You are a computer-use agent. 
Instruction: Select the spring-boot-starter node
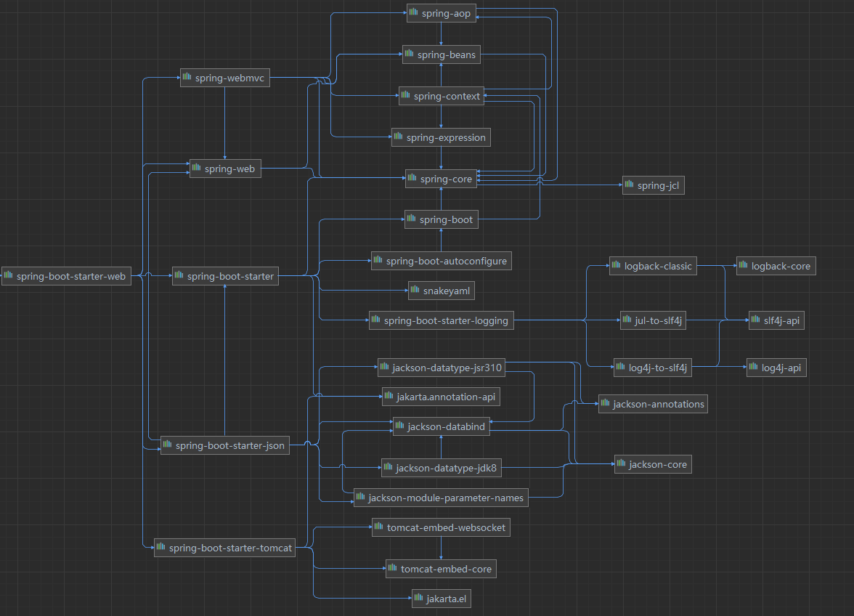[225, 276]
